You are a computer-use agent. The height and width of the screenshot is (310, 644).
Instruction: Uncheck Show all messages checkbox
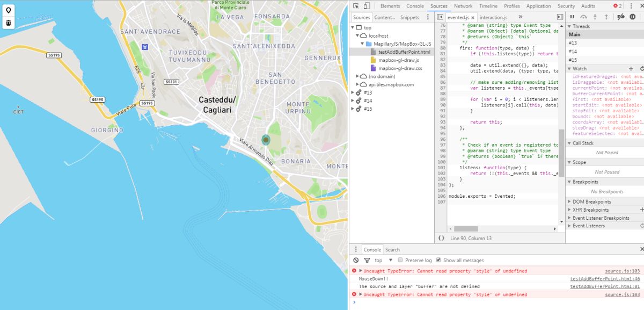(x=438, y=260)
